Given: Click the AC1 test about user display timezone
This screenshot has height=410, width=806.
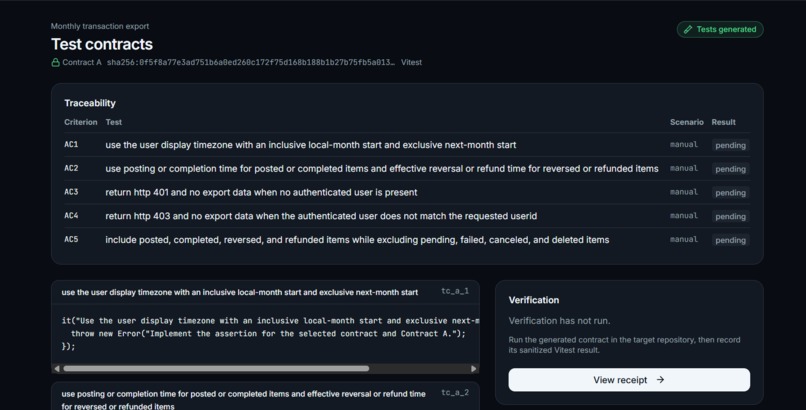Looking at the screenshot, I should tap(310, 145).
